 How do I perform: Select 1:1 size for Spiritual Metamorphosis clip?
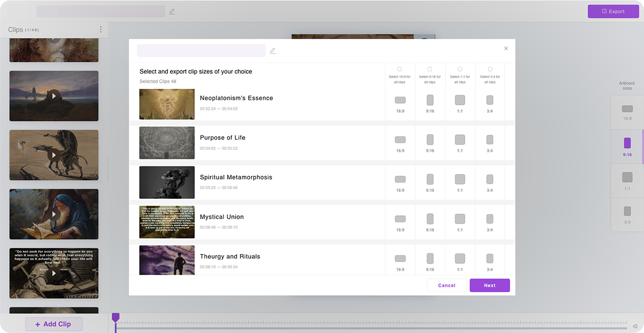tap(460, 179)
